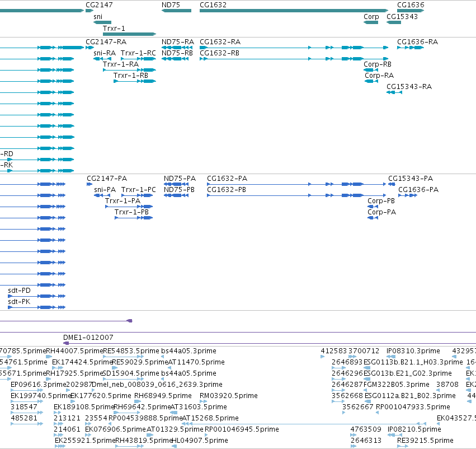Click transcript Trxr-1-RB label
Screen dimensions: 476x449
130,76
